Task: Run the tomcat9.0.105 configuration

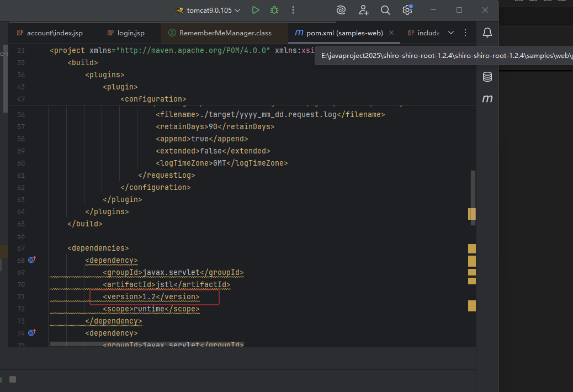Action: click(255, 10)
